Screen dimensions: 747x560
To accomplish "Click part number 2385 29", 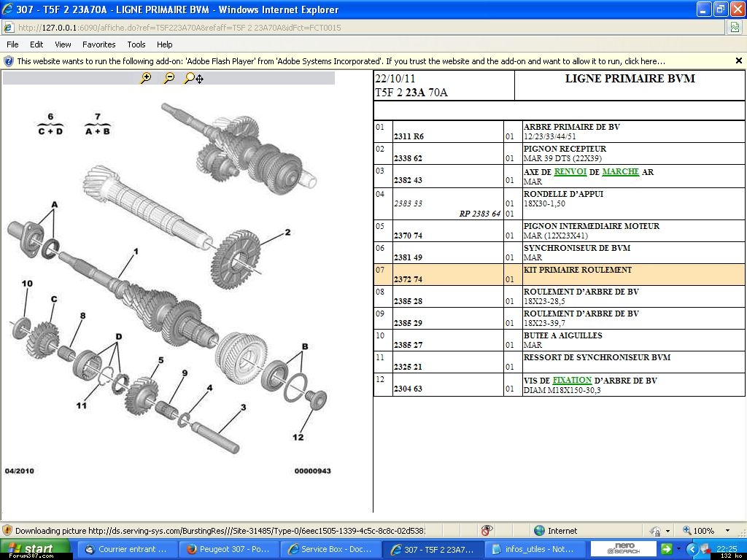I will pyautogui.click(x=408, y=323).
